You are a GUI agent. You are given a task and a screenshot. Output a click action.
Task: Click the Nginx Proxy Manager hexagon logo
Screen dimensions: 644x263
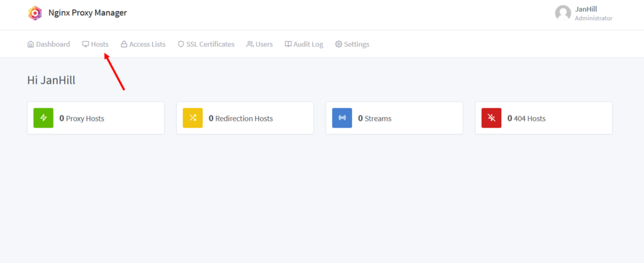point(35,13)
